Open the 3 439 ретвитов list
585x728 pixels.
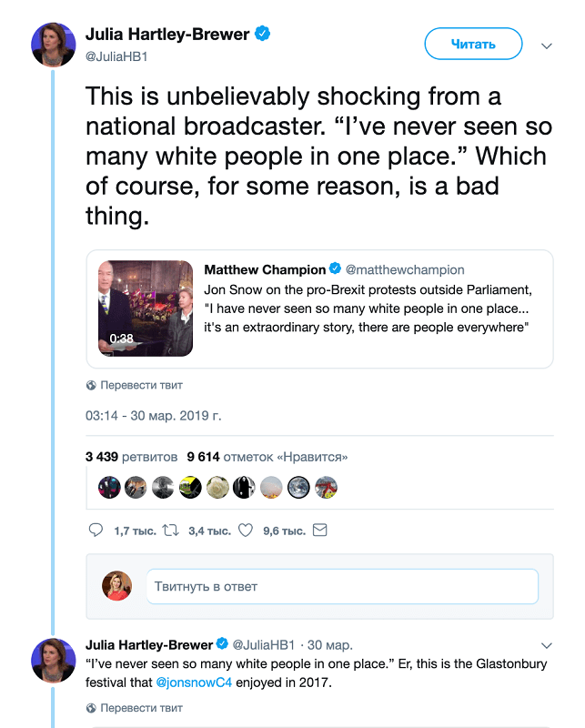coord(131,457)
